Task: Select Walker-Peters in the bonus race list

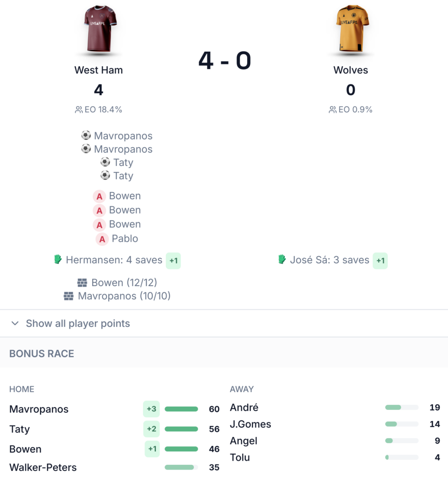Action: 43,467
